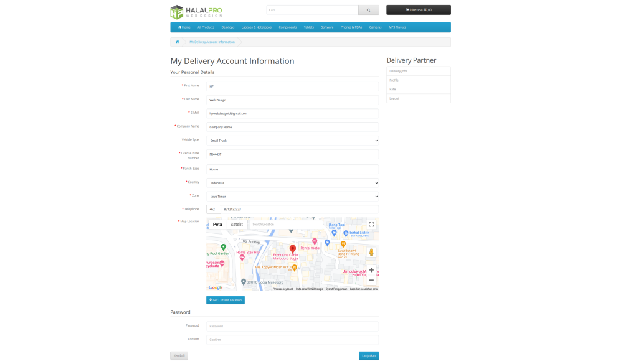Zoom in on the map

[371, 270]
